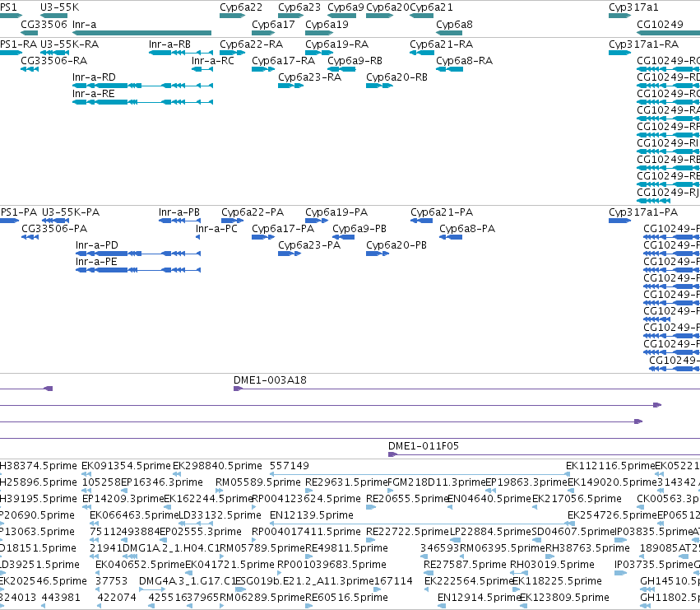This screenshot has height=610, width=700.
Task: Click EST RE27587.5prime label
Action: tap(465, 565)
